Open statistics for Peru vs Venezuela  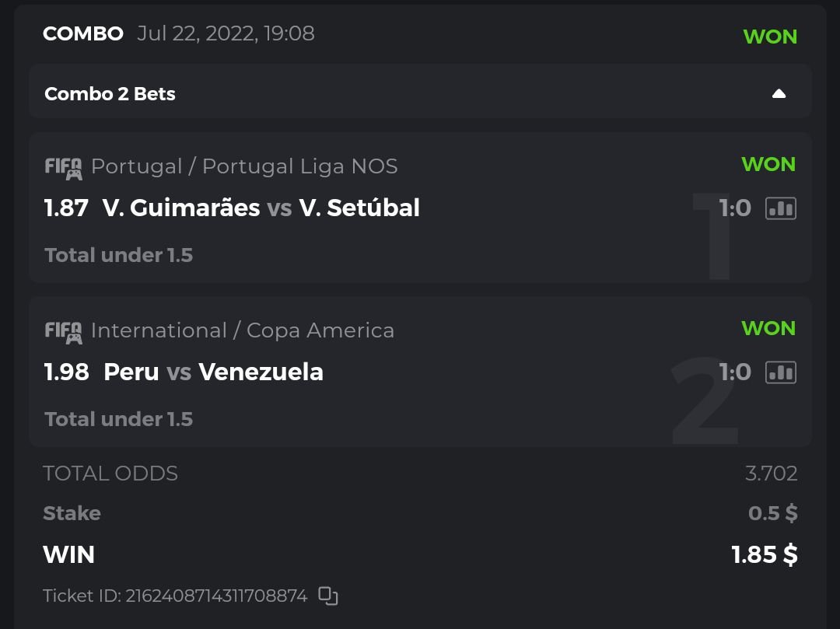coord(780,372)
